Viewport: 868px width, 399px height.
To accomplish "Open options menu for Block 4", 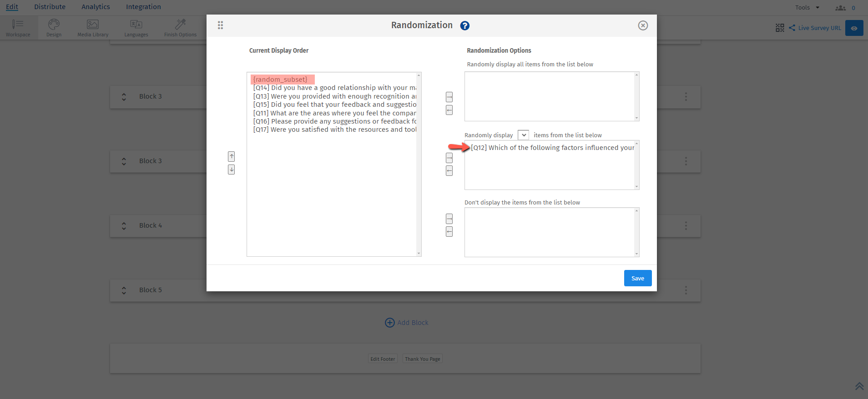I will [x=686, y=226].
